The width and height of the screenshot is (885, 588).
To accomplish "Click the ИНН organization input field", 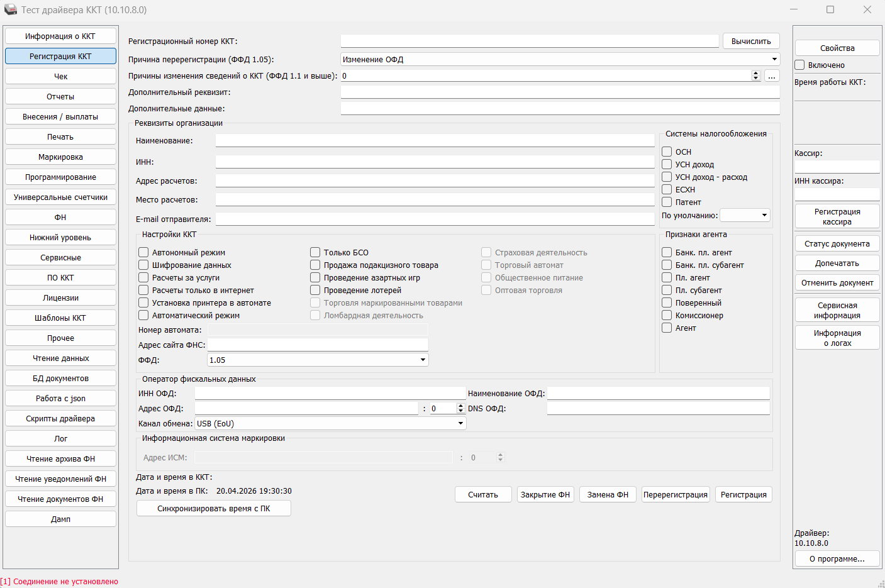I will 435,162.
